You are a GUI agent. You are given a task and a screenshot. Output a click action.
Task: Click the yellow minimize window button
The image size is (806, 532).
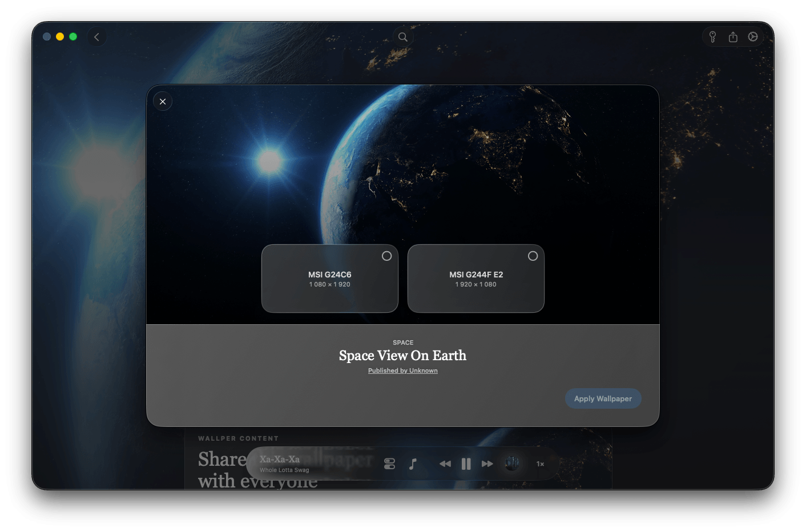60,37
